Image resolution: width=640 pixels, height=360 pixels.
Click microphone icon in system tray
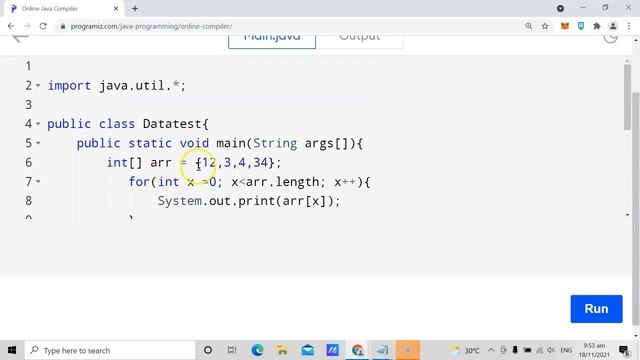(515, 350)
